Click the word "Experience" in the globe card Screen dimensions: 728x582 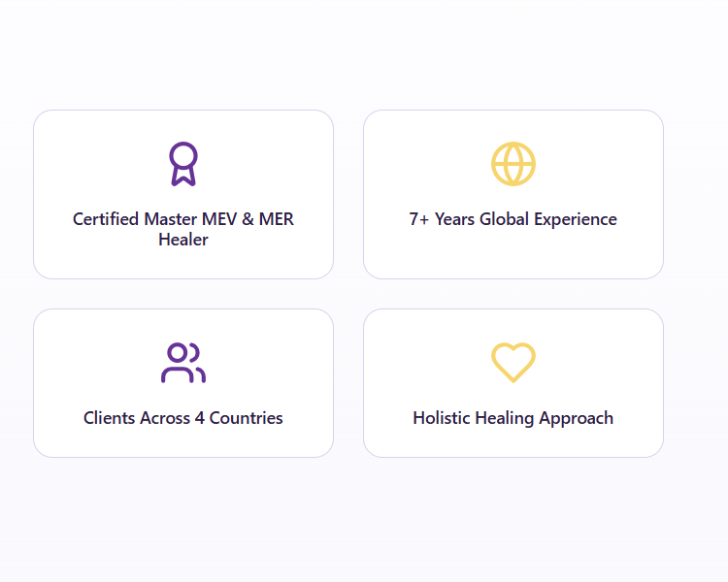(572, 219)
